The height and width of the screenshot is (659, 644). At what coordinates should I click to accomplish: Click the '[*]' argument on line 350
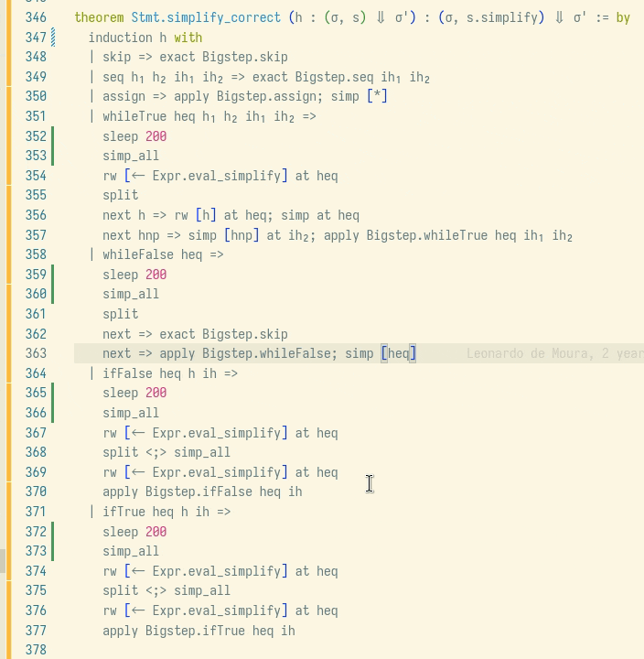point(377,97)
